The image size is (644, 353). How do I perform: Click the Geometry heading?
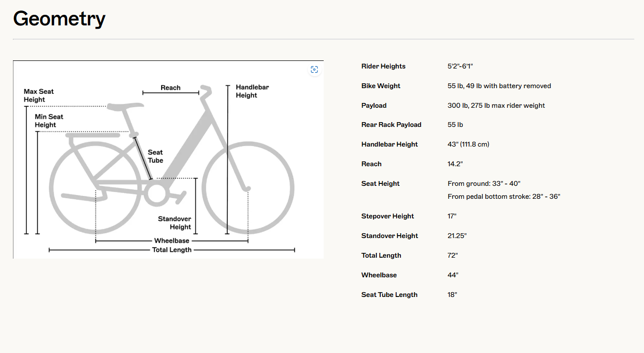[59, 19]
